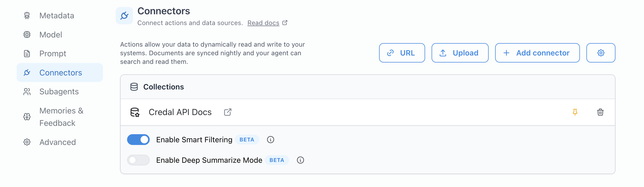Disable the Enable Smart Filtering toggle

pyautogui.click(x=138, y=140)
